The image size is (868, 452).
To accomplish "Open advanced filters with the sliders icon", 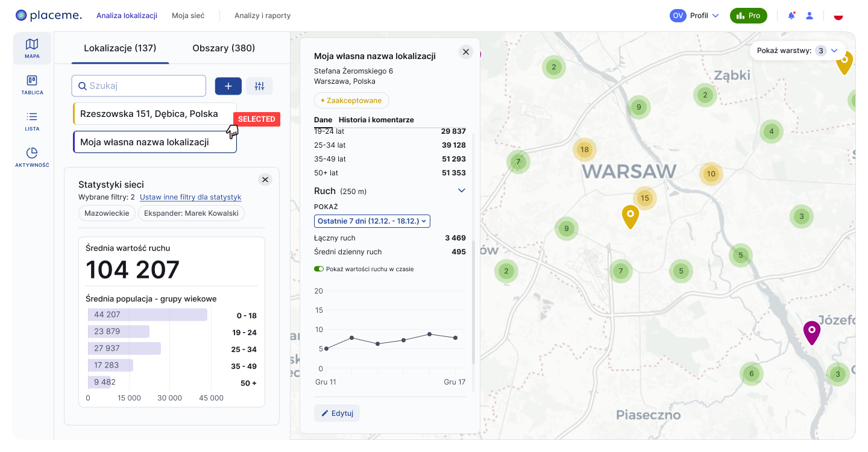I will tap(259, 86).
